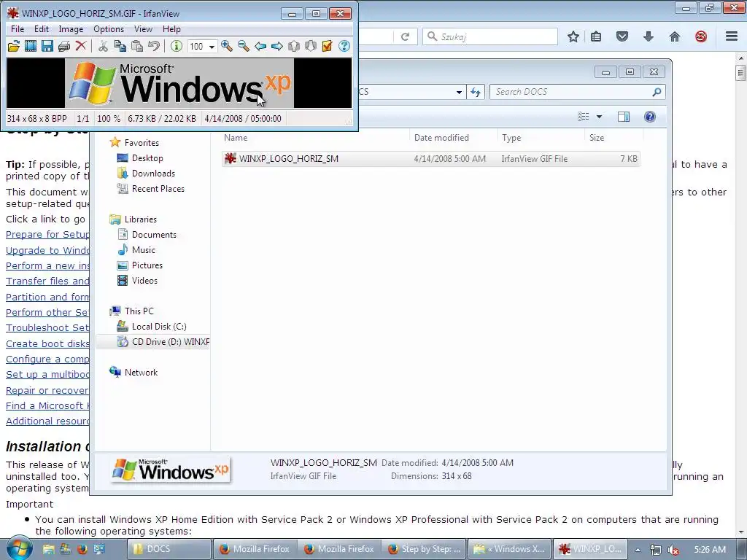
Task: Cut selection with the scissors icon
Action: 103,46
